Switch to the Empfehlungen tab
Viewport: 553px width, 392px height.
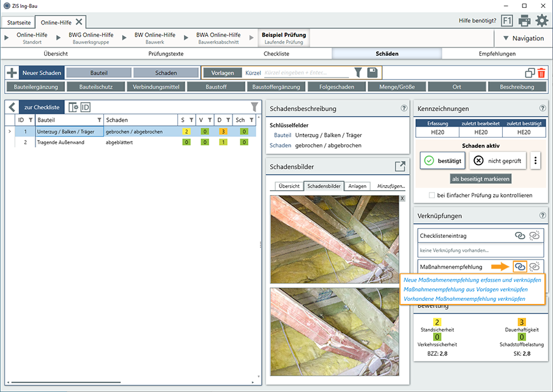click(497, 54)
